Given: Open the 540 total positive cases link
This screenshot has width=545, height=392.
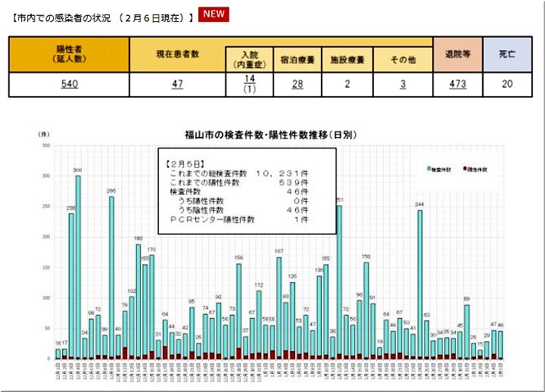Looking at the screenshot, I should pos(70,84).
